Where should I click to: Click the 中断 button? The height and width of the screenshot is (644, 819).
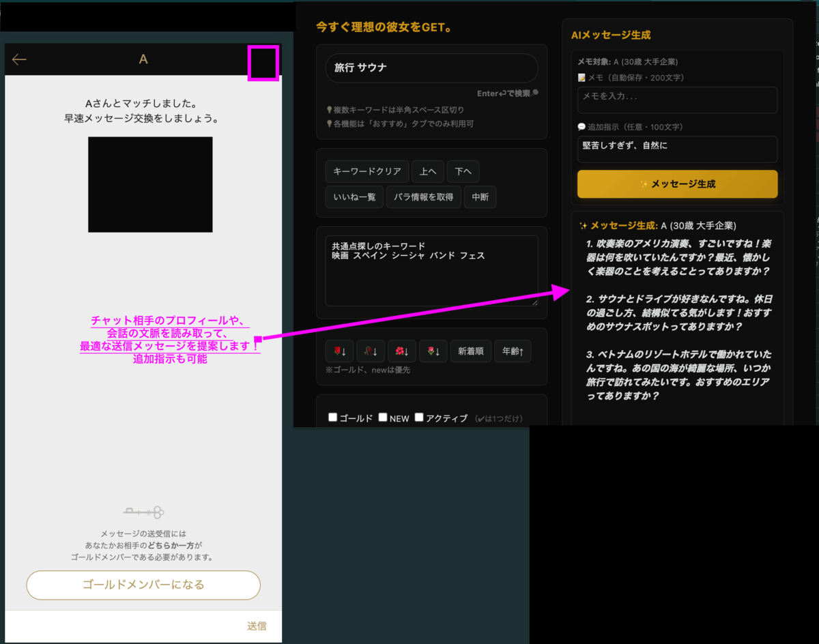(480, 197)
